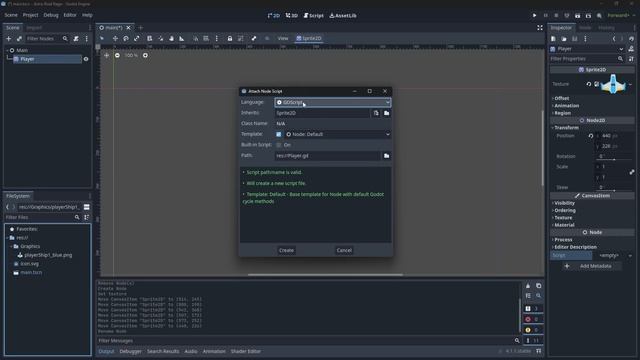Open Forward+ renderer dropdown
Viewport: 640px width, 360px height.
pos(621,16)
